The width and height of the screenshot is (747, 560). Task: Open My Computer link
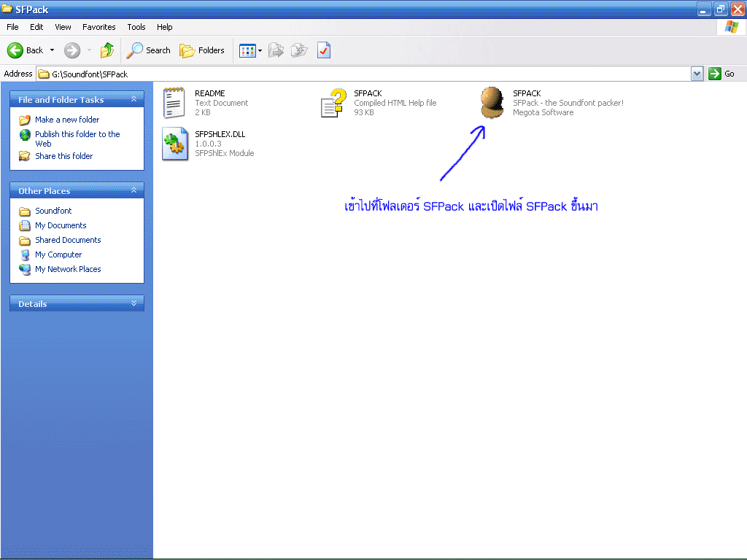pos(58,254)
